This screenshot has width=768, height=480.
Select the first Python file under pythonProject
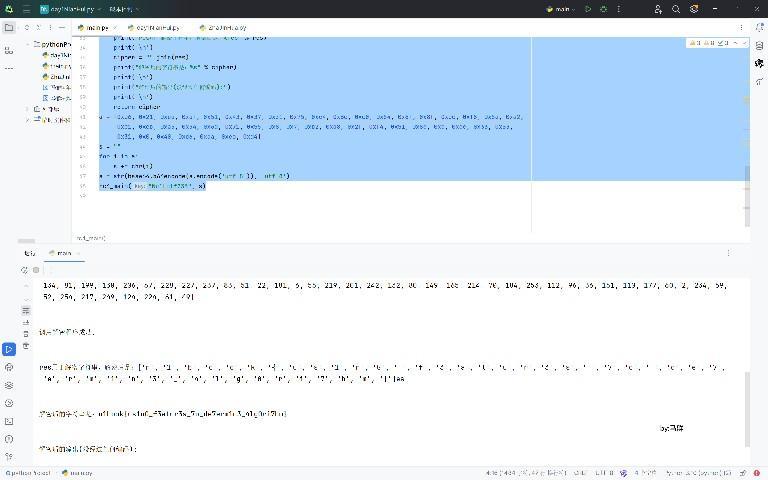click(x=57, y=55)
